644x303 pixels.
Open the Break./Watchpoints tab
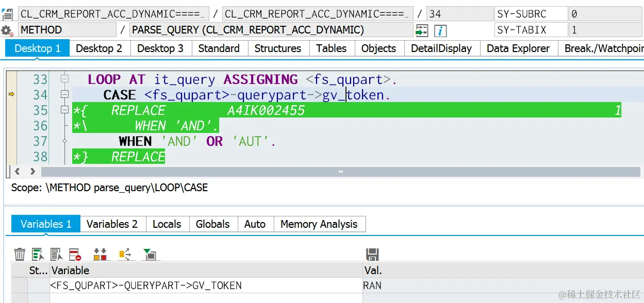[x=601, y=48]
